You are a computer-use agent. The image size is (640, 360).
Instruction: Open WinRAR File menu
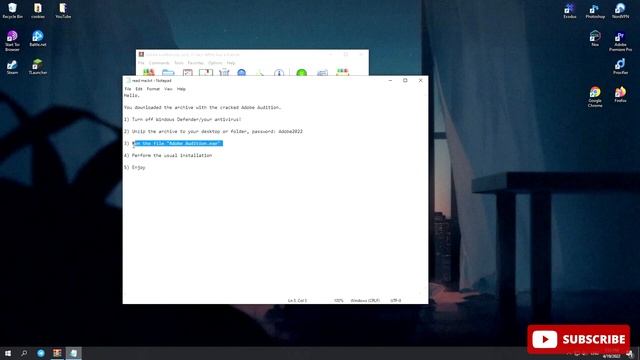(141, 63)
